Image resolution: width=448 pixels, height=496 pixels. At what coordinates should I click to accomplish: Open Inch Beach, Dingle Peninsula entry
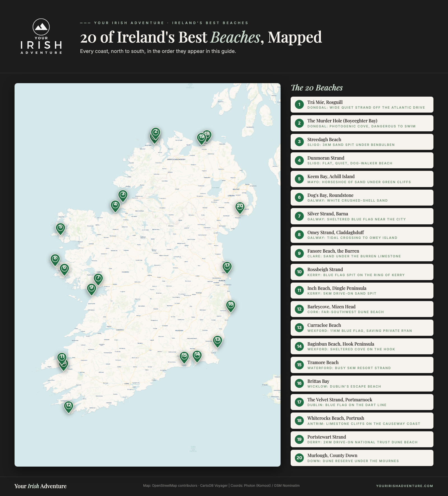362,290
